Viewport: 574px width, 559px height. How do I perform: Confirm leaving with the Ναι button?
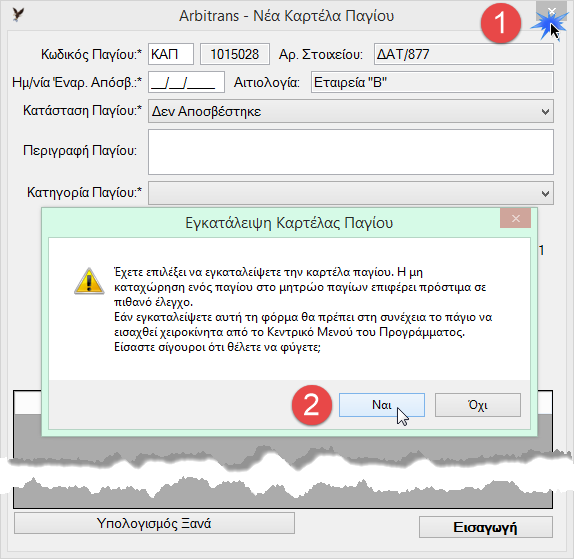click(x=382, y=405)
